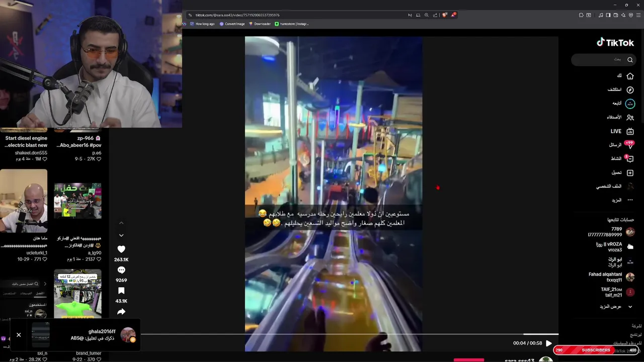
Task: Open the Upload plus icon
Action: pyautogui.click(x=630, y=172)
